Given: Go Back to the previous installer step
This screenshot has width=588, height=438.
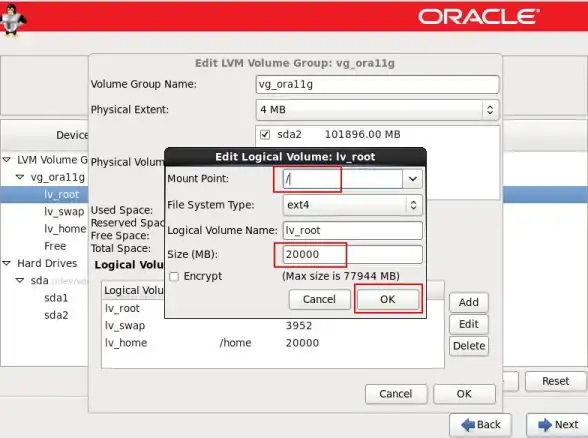Looking at the screenshot, I should click(481, 425).
